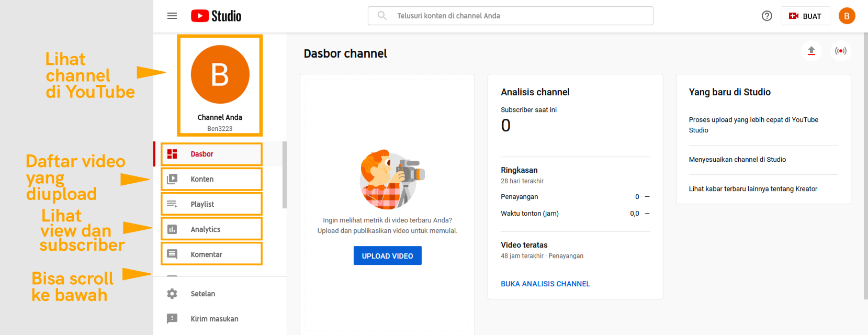Click the go live broadcast icon
This screenshot has width=868, height=335.
tap(841, 51)
